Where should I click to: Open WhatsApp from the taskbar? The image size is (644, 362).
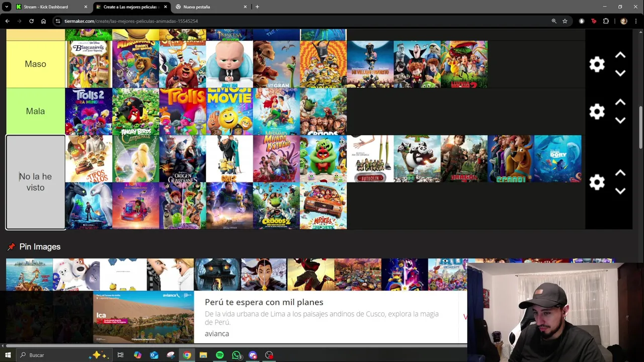click(236, 355)
